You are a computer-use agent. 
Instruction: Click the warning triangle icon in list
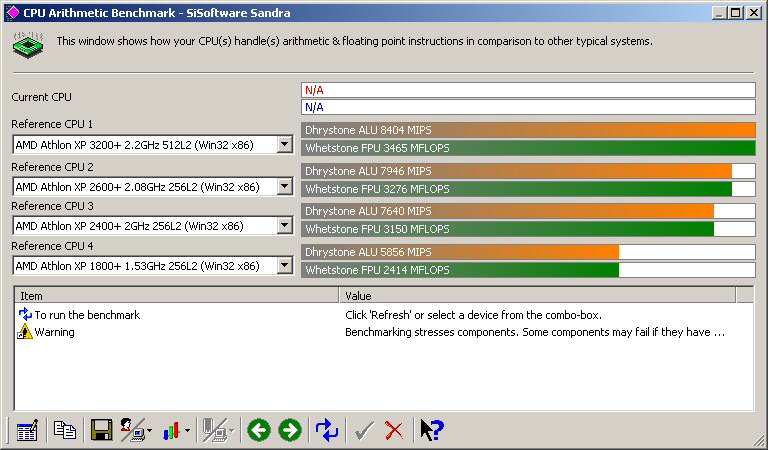pos(25,332)
